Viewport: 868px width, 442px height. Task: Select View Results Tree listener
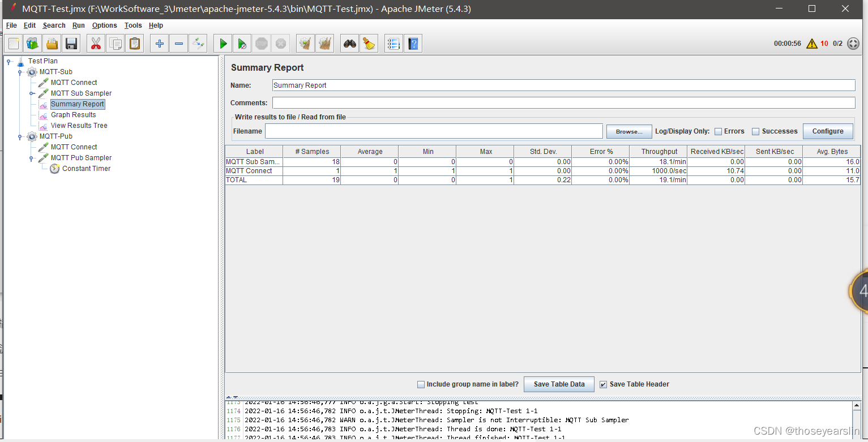click(x=79, y=126)
